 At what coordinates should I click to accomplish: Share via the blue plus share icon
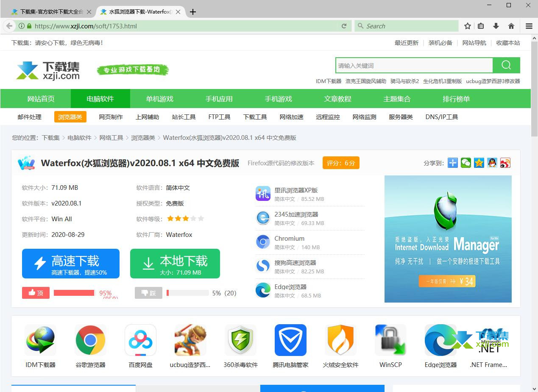tap(453, 163)
